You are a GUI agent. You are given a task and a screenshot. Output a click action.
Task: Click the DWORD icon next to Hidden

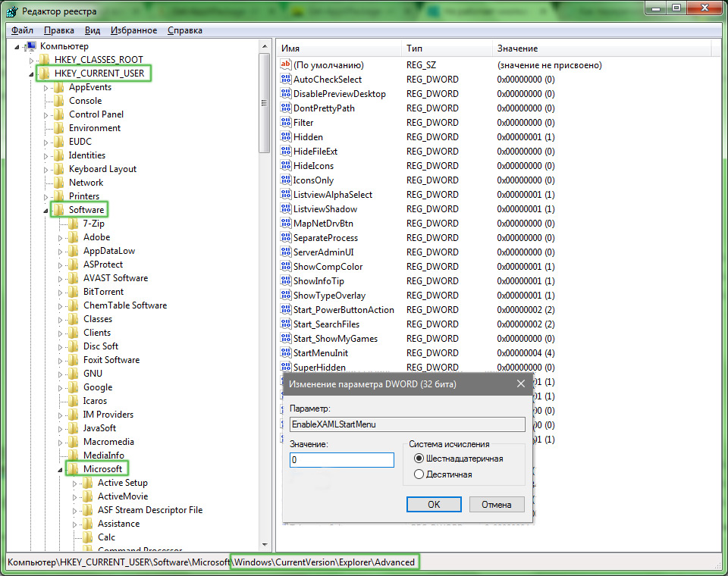[x=286, y=137]
